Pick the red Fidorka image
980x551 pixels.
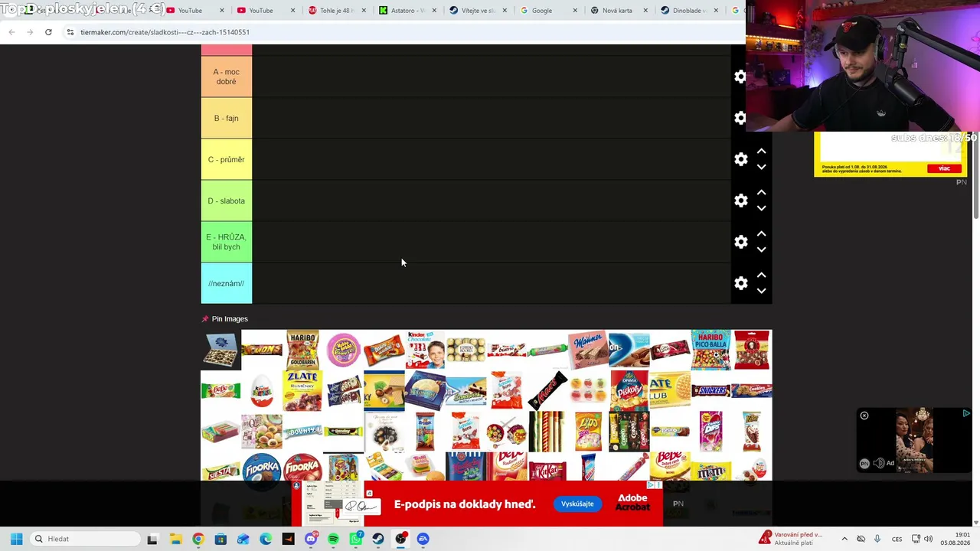pos(302,468)
